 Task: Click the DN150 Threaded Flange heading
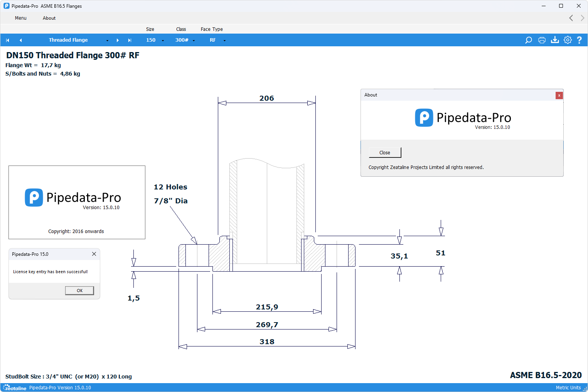(72, 55)
